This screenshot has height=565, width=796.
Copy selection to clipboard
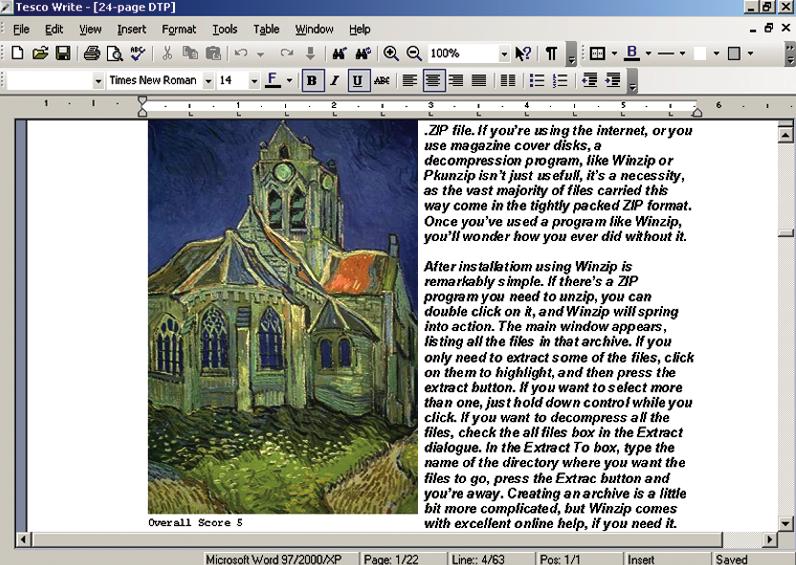(x=190, y=53)
